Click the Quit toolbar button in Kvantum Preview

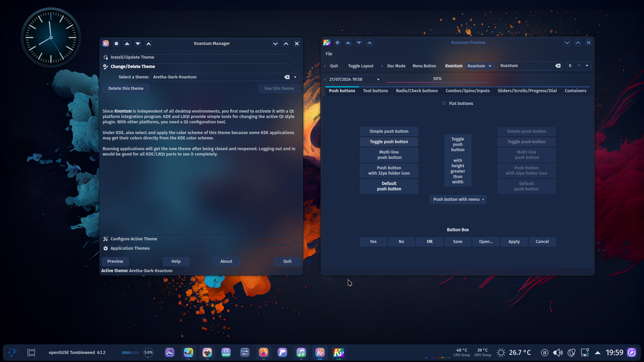pos(334,66)
